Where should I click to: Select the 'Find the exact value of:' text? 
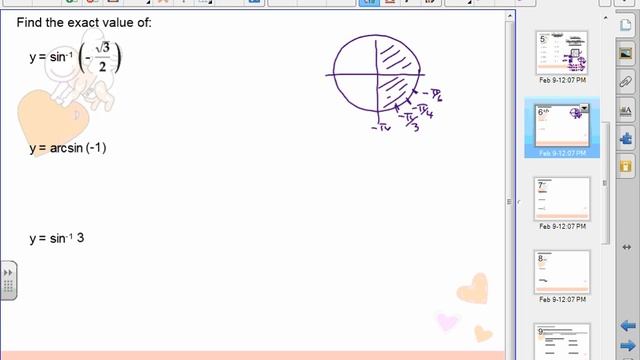click(84, 22)
